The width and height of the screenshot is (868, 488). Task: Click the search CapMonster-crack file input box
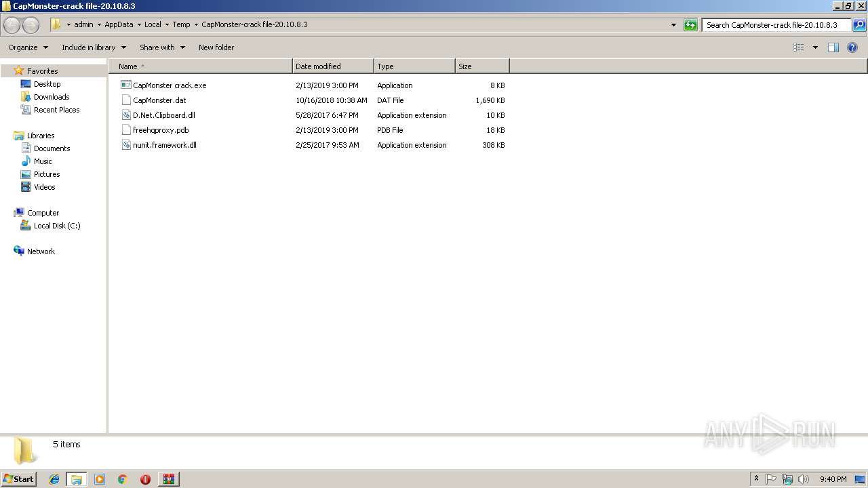[776, 25]
